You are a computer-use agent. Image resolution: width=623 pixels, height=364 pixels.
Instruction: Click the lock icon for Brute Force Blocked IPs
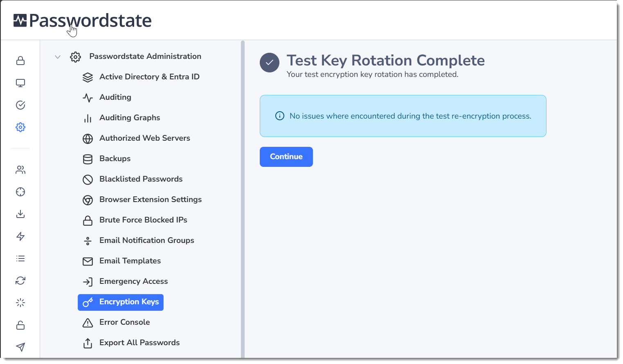[88, 220]
